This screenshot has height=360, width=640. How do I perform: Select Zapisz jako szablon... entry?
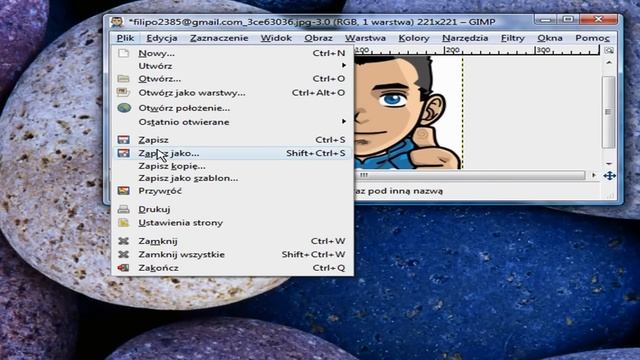coord(232,178)
